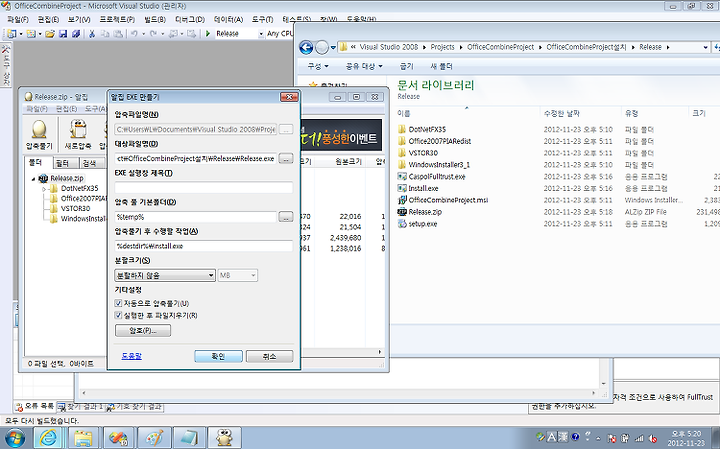Image resolution: width=720 pixels, height=449 pixels.
Task: Toggle 실행한 후 파일지우기(R) checkbox
Action: [118, 315]
